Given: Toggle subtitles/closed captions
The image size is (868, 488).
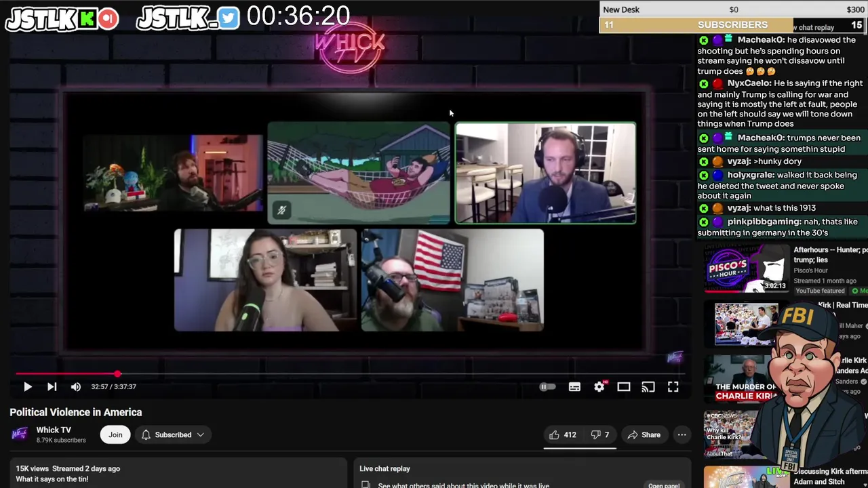Looking at the screenshot, I should coord(574,386).
